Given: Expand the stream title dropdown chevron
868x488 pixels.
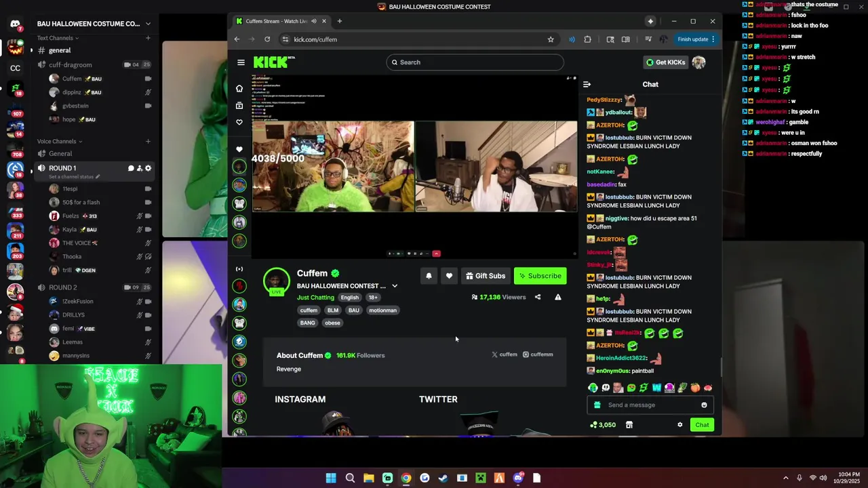Looking at the screenshot, I should (x=395, y=286).
